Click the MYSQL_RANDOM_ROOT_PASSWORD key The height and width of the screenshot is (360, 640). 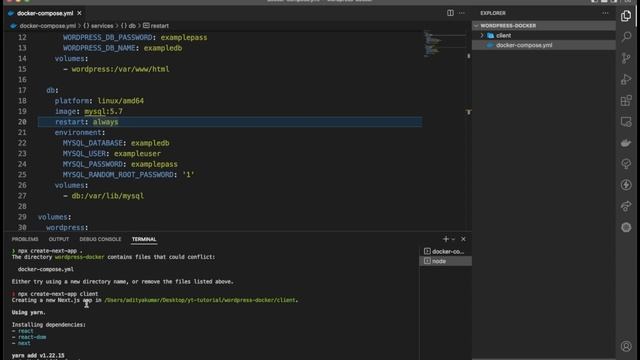coord(118,175)
